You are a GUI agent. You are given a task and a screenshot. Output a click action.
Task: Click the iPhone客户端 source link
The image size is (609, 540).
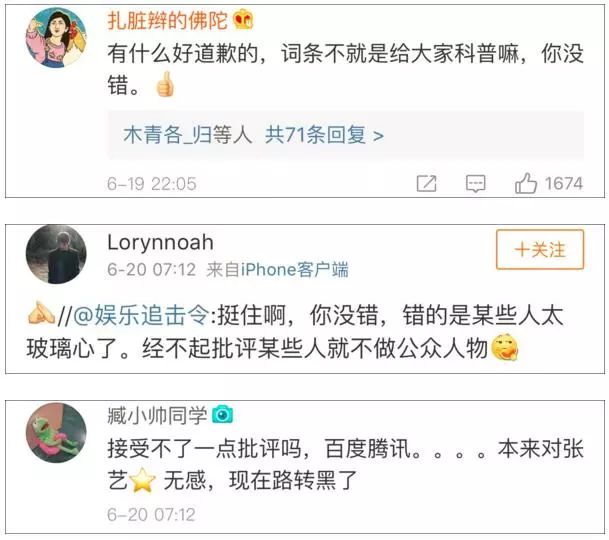[x=294, y=270]
